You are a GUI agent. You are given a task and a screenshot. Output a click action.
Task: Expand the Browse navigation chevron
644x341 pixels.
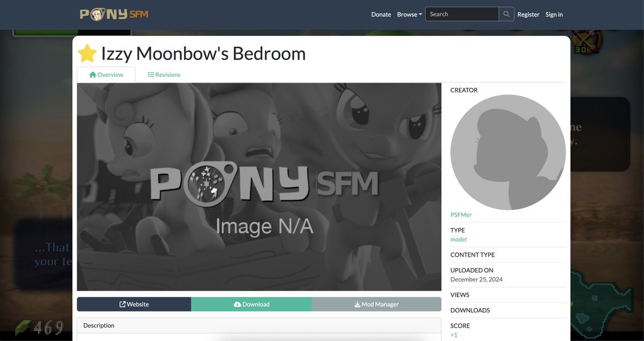coord(419,14)
